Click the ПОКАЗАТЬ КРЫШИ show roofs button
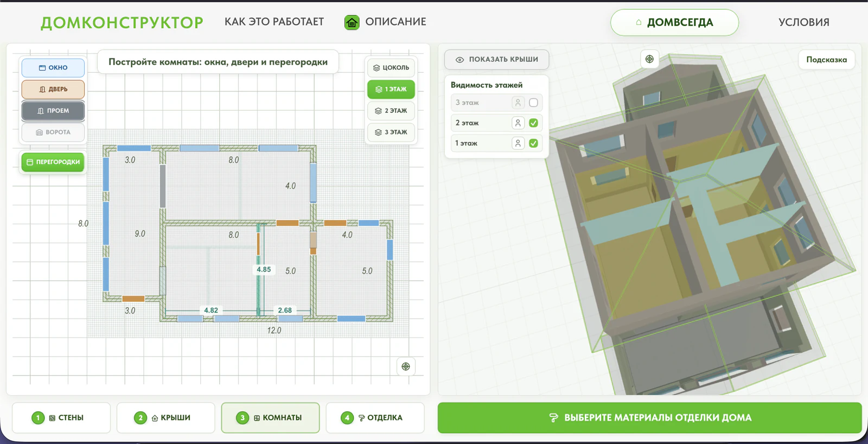Viewport: 868px width, 444px height. [x=496, y=59]
